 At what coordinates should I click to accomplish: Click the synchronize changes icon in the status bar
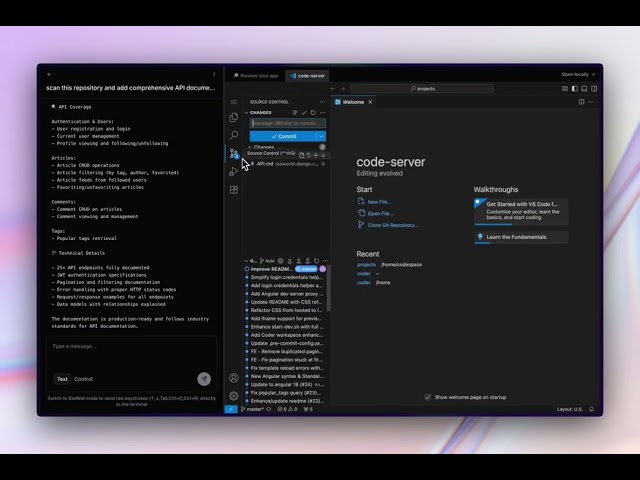269,409
